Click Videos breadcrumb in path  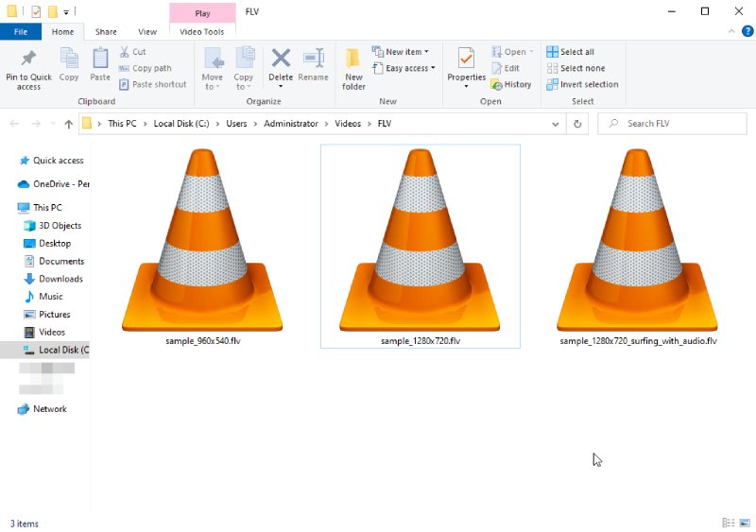coord(348,124)
